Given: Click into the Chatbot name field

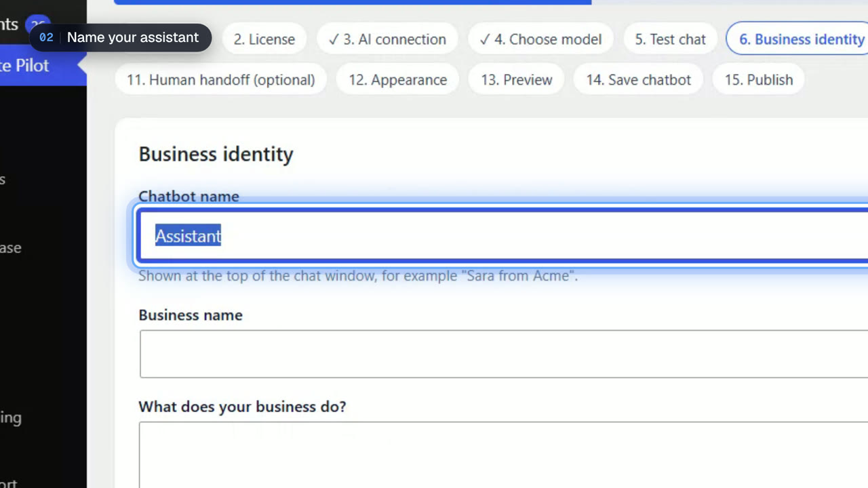Looking at the screenshot, I should tap(502, 236).
